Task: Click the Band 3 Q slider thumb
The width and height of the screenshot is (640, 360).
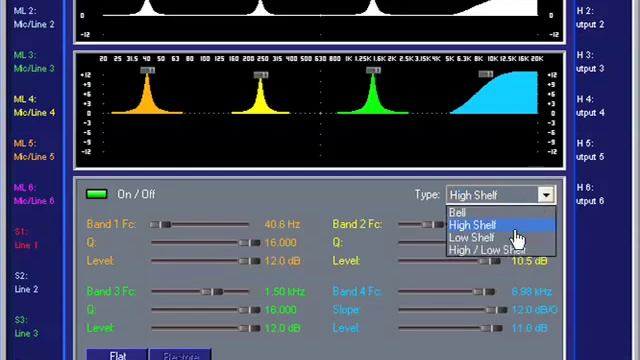Action: (249, 310)
